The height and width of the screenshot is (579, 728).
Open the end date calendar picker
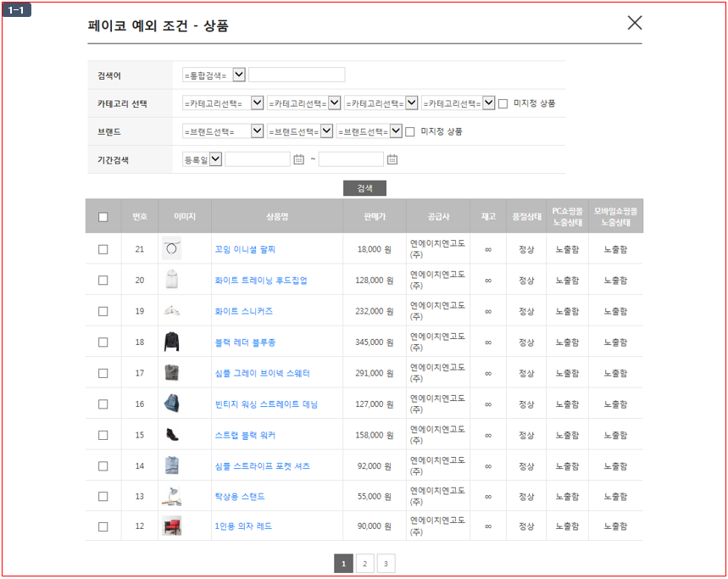coord(392,159)
